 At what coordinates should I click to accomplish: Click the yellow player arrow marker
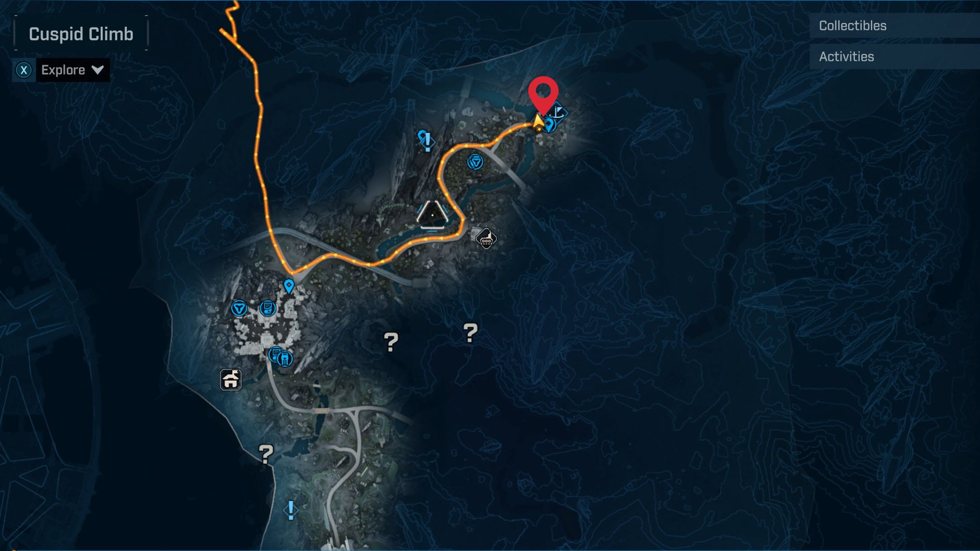538,122
